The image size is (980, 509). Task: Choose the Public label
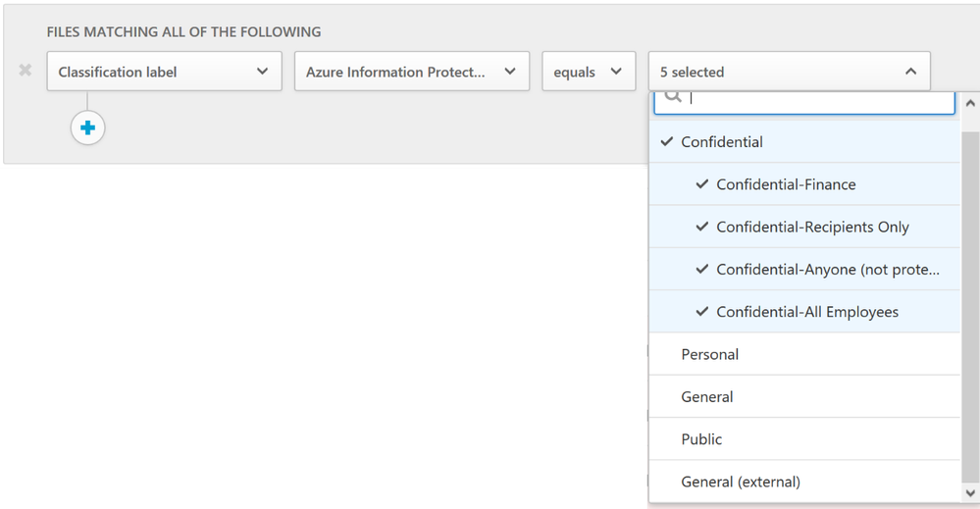click(x=804, y=439)
